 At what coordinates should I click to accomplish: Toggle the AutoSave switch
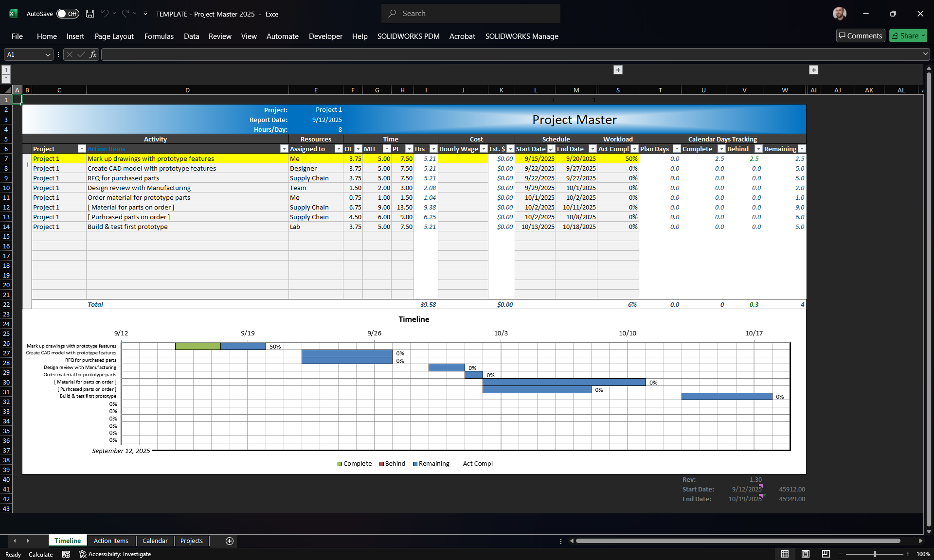(x=68, y=14)
